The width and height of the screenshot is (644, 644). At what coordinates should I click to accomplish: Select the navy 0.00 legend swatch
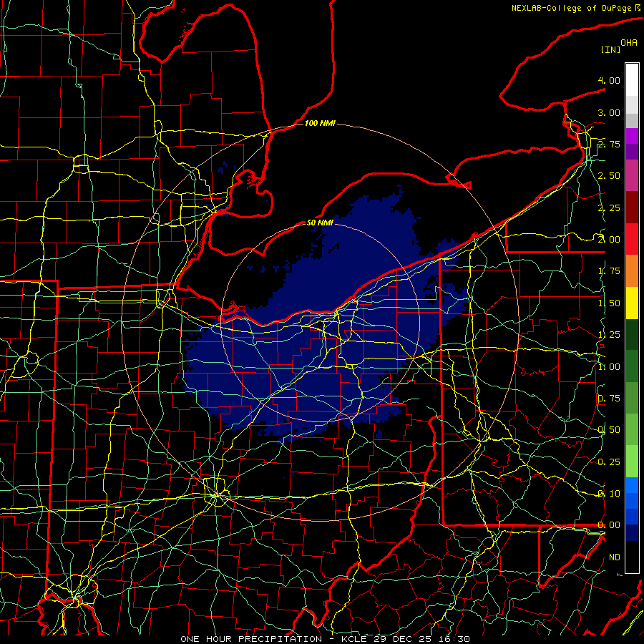(x=632, y=532)
